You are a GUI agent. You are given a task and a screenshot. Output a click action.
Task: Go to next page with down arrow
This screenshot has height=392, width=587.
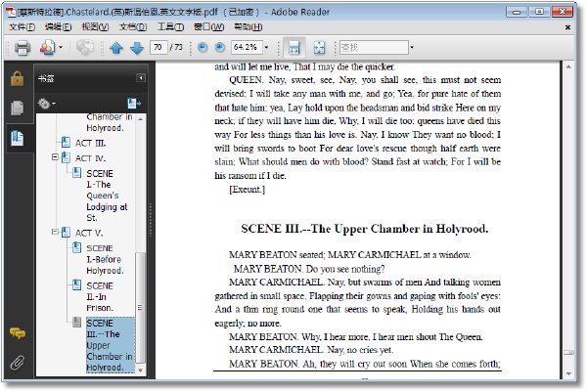point(137,48)
